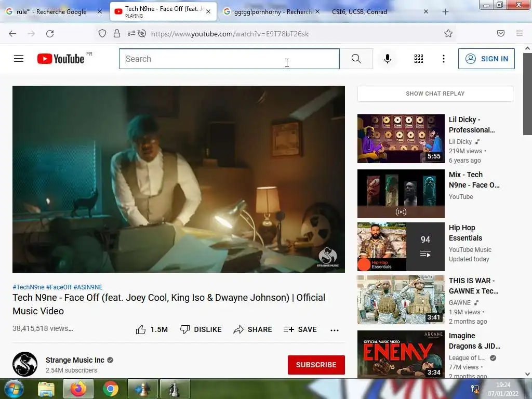View site security padlock information

[x=117, y=33]
